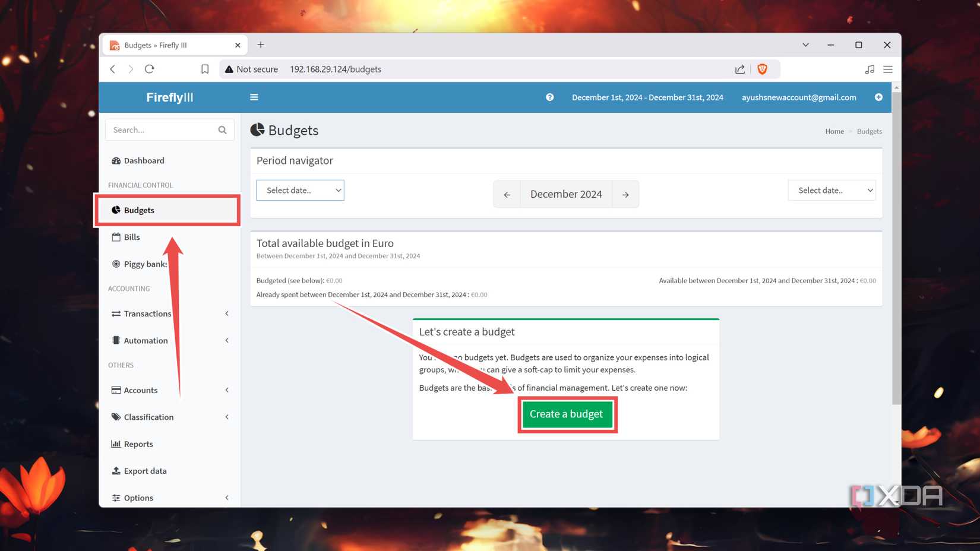Toggle the sidebar with the hamburger icon
This screenshot has height=551, width=980.
pos(254,97)
